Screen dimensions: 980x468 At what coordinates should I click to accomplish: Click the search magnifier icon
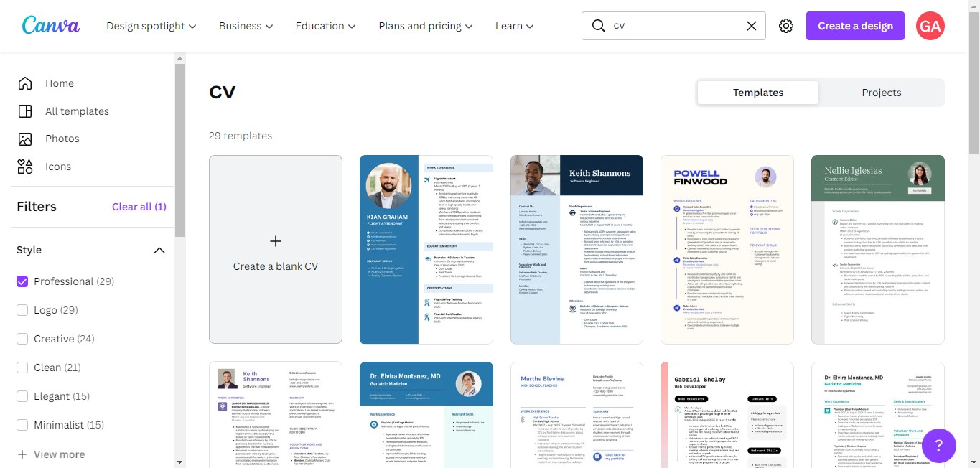pyautogui.click(x=598, y=26)
